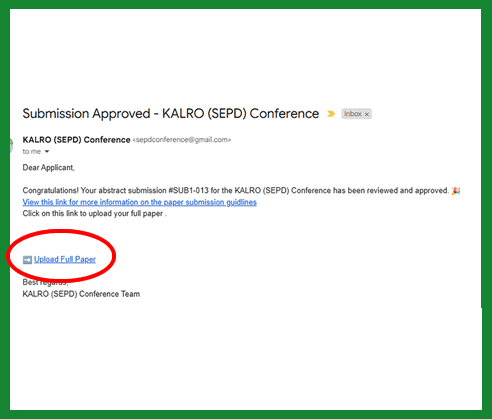Click the 'KALRO (SEPD) Conference Team' signature
The height and width of the screenshot is (419, 492).
(x=81, y=294)
